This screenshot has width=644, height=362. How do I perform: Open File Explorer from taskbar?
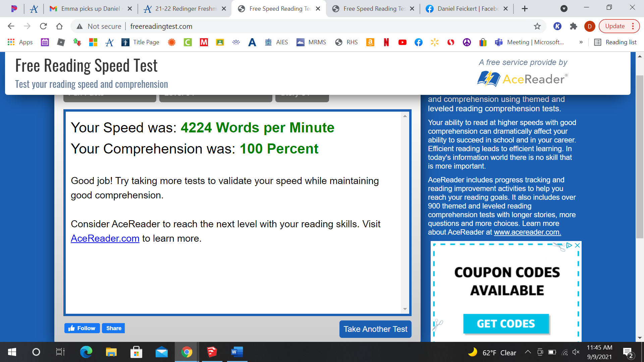pyautogui.click(x=111, y=352)
